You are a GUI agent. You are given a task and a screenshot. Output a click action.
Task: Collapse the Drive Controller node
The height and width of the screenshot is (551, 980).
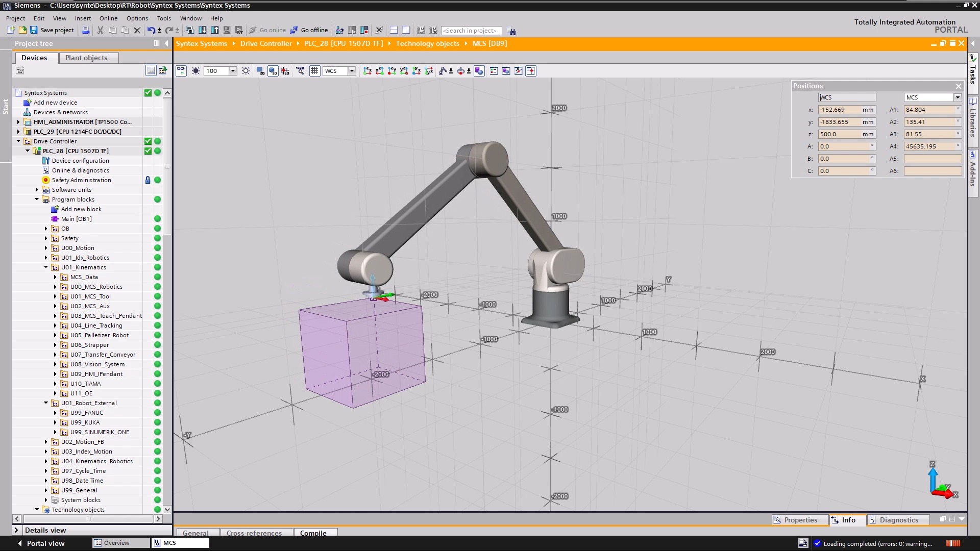(18, 141)
